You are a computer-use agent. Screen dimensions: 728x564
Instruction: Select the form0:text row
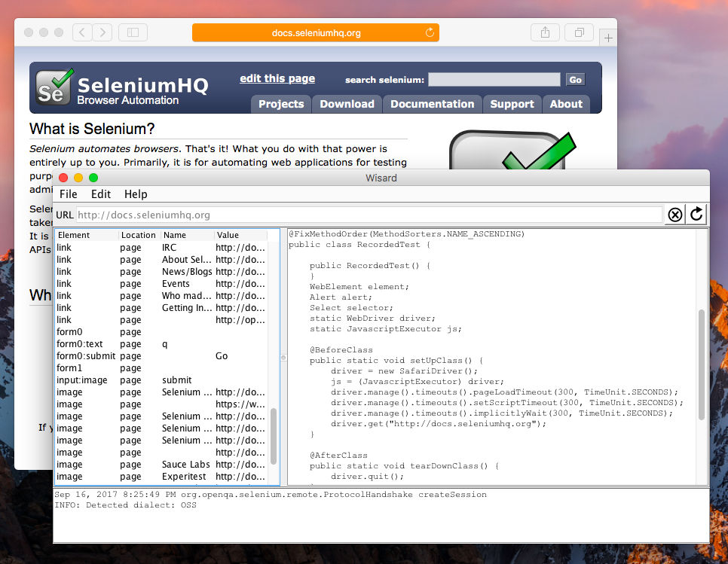tap(161, 344)
